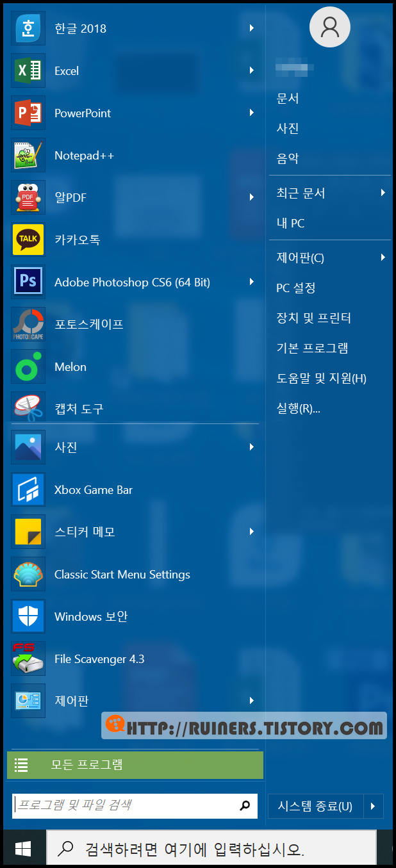
Task: Expand the 알PDF submenu arrow
Action: [x=252, y=197]
